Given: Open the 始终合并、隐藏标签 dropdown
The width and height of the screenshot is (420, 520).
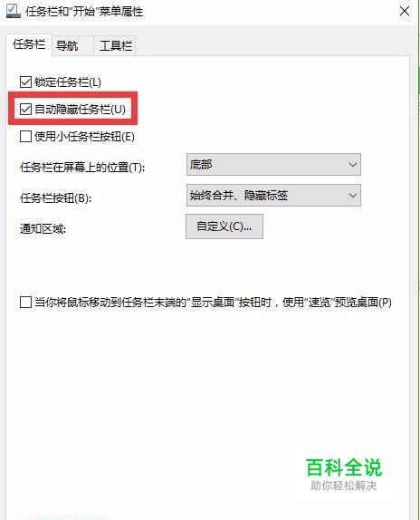Looking at the screenshot, I should tap(273, 196).
